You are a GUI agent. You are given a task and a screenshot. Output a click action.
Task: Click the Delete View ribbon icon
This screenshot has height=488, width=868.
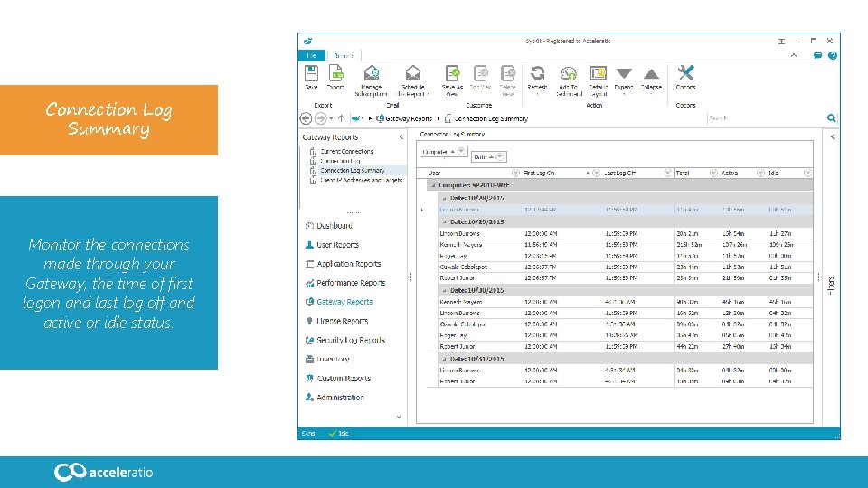[x=507, y=73]
